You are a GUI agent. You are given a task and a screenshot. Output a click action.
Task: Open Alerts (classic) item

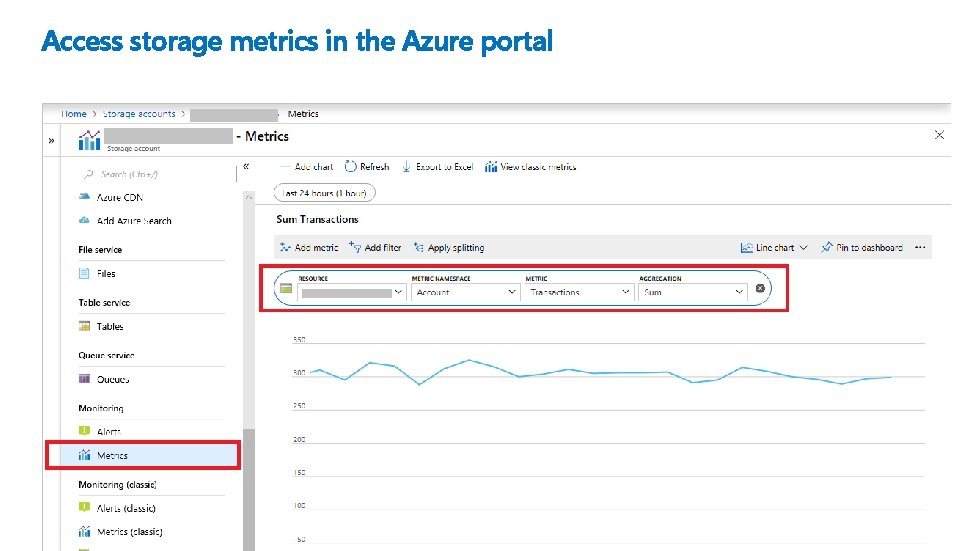126,509
